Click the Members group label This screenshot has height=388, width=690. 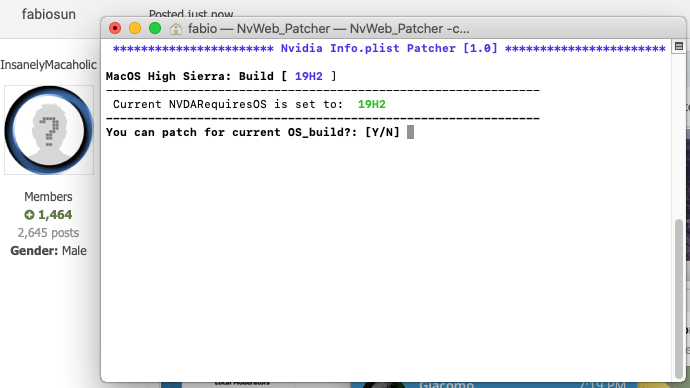click(48, 197)
